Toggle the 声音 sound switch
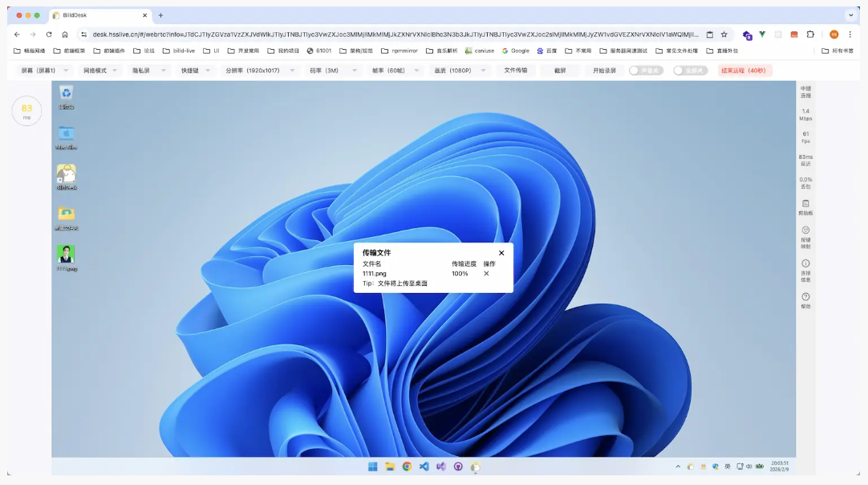 tap(646, 71)
